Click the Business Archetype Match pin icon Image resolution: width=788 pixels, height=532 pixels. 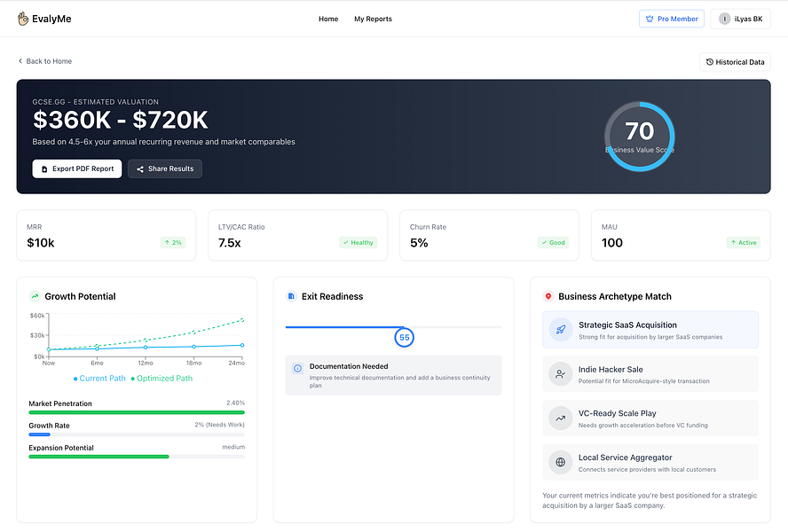point(548,296)
